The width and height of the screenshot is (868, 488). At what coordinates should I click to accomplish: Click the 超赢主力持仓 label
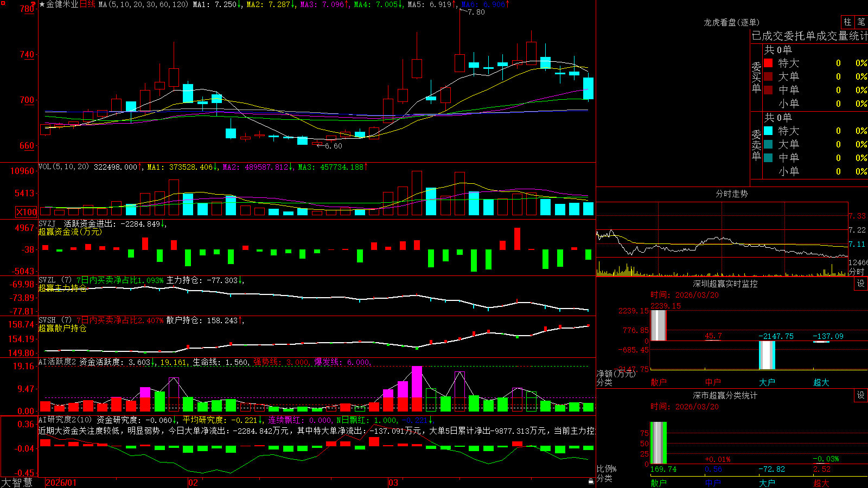(x=62, y=288)
